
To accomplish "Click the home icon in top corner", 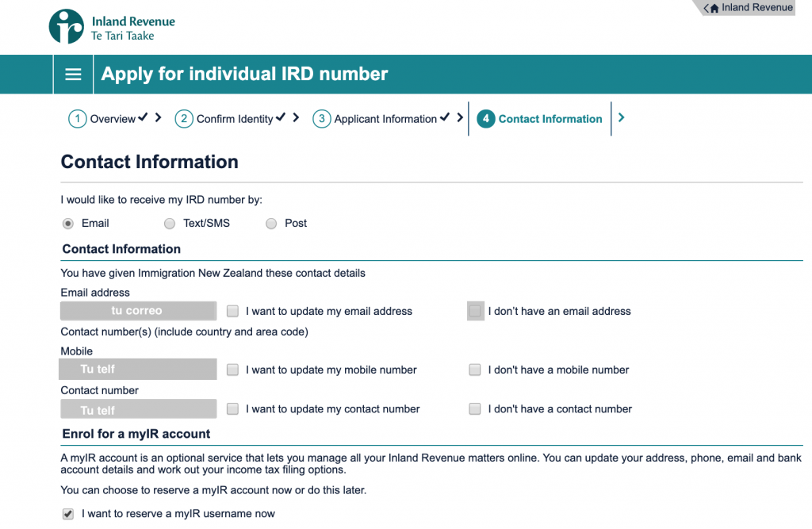I will (714, 8).
